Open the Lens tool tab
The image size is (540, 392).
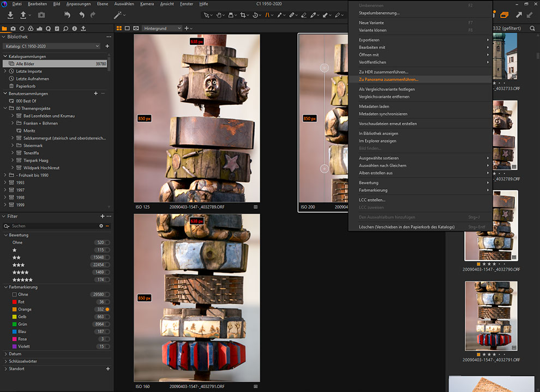click(22, 28)
